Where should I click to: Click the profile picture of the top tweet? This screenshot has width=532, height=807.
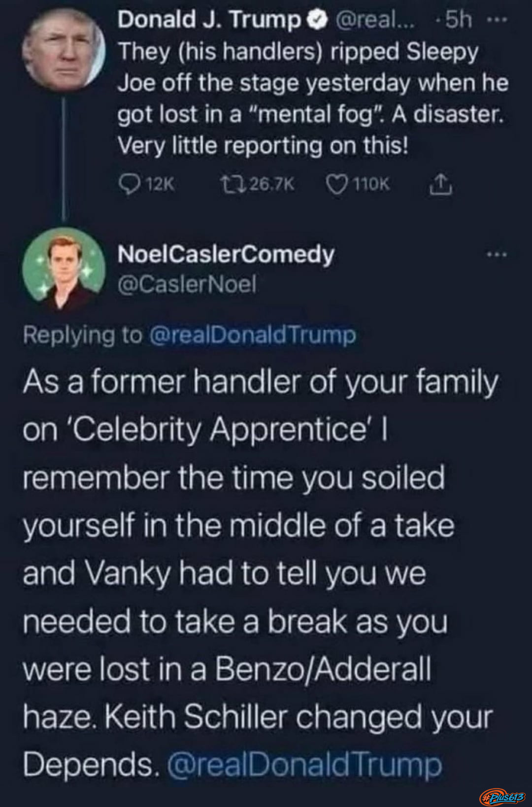[64, 48]
